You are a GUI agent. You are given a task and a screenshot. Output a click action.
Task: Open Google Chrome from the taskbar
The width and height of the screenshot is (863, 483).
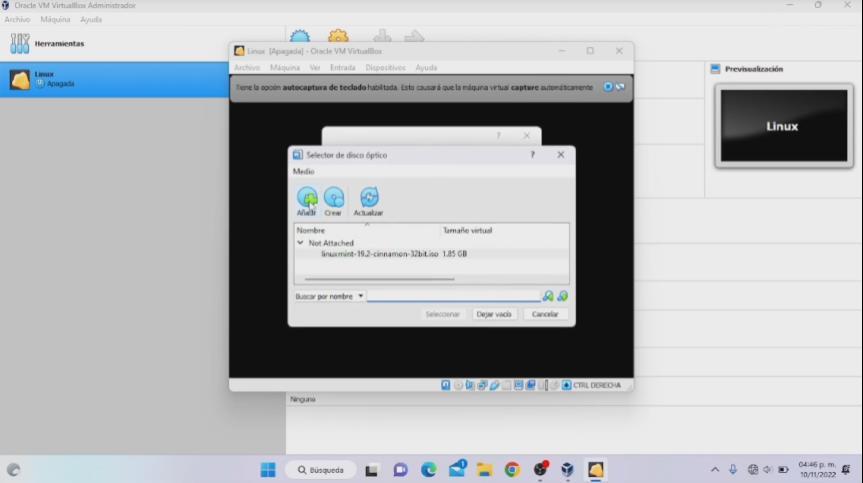[512, 470]
